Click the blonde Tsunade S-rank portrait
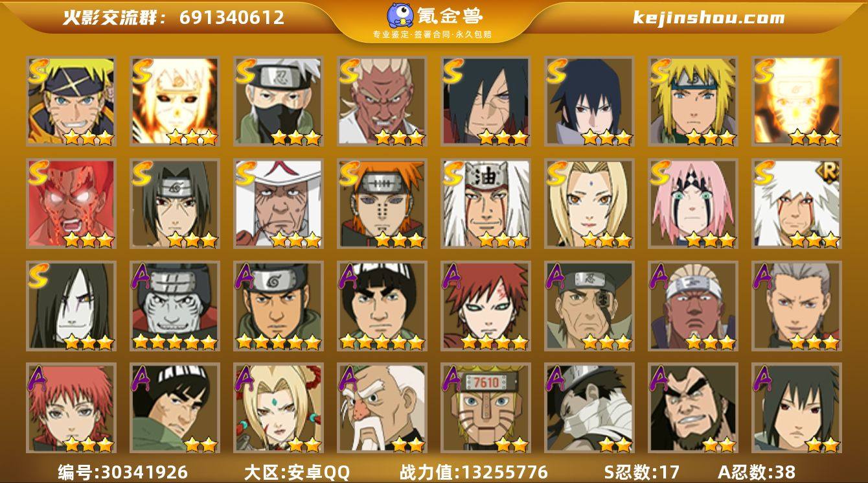The image size is (868, 483). coord(589,204)
